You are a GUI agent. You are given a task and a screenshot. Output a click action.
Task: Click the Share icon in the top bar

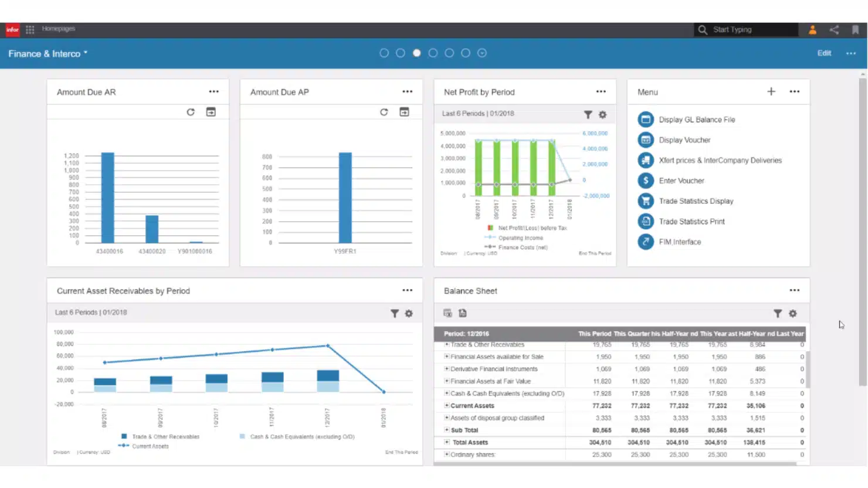pos(834,29)
